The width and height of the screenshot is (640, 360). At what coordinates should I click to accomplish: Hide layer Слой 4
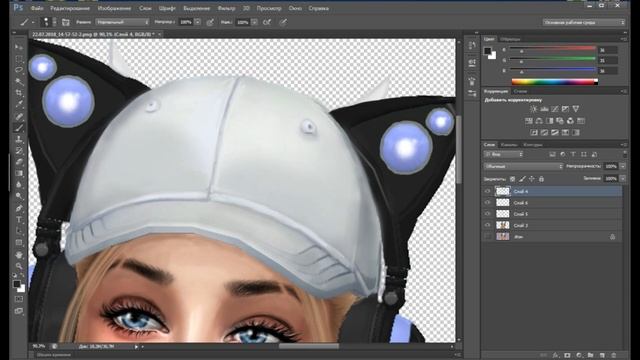tap(487, 191)
